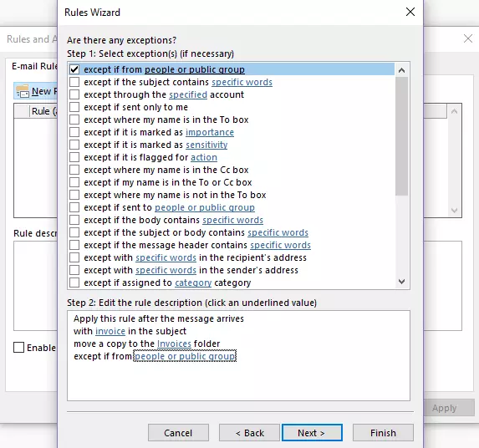
Task: Click 'people or public group' link in Step 2
Action: click(x=185, y=356)
